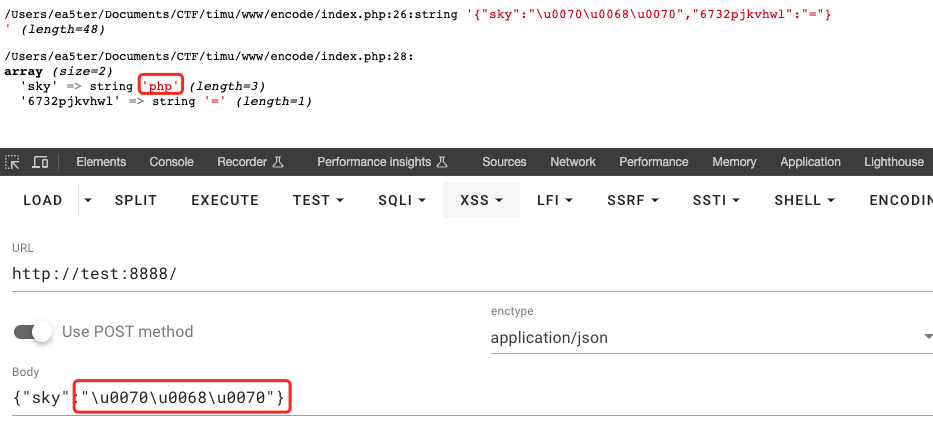Click the inspect element picker icon

[x=13, y=162]
